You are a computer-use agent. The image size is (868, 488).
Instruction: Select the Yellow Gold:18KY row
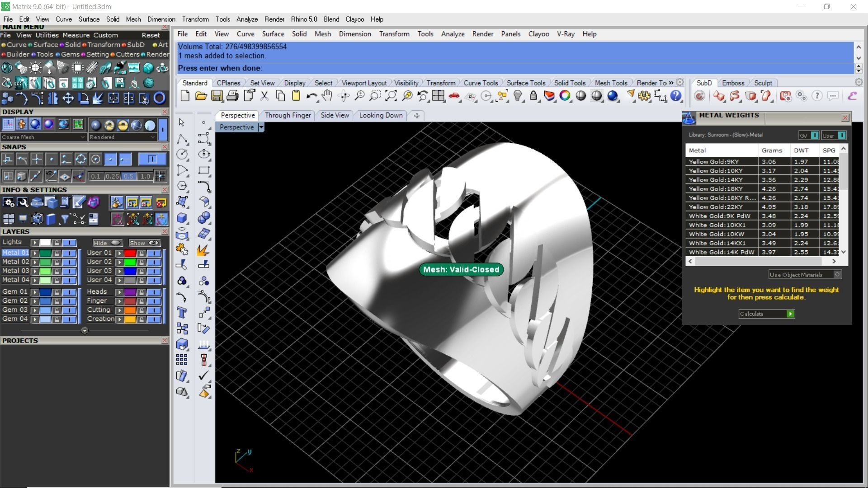click(x=763, y=189)
